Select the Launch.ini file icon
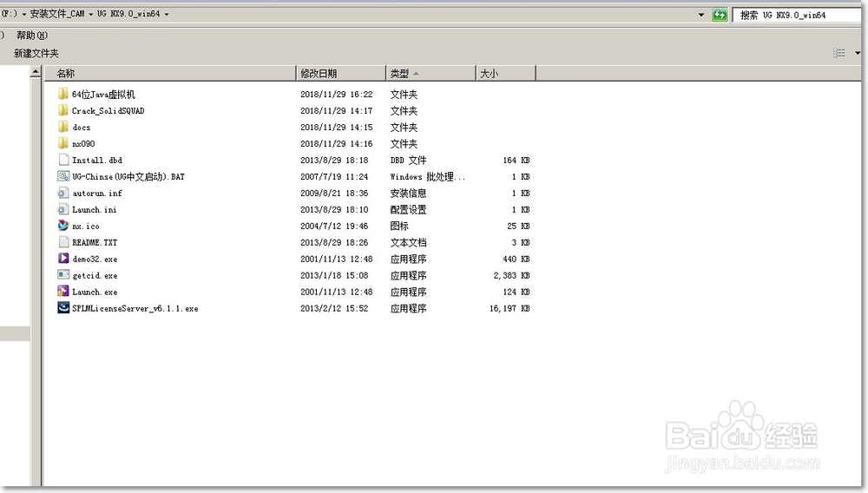Screen dimensions: 868x493 click(63, 210)
